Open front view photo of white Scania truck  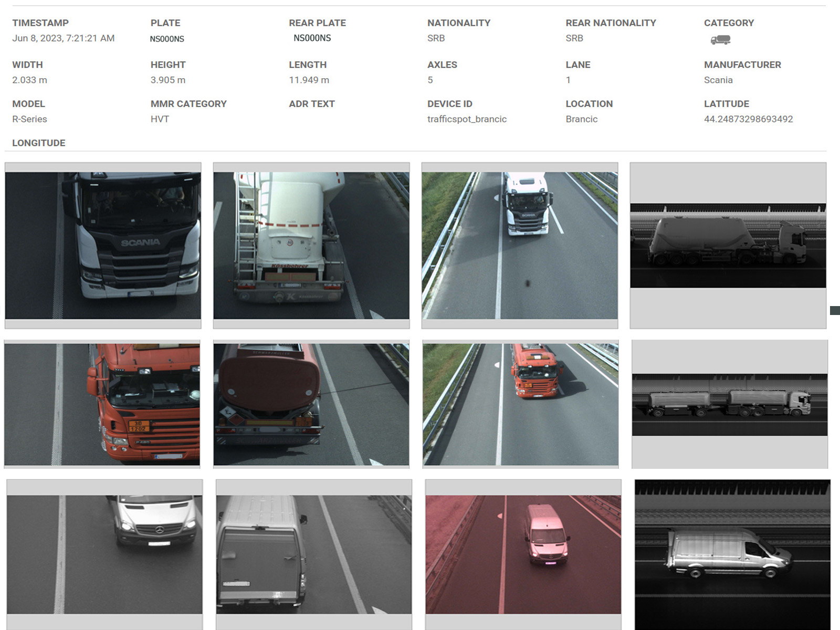click(103, 245)
